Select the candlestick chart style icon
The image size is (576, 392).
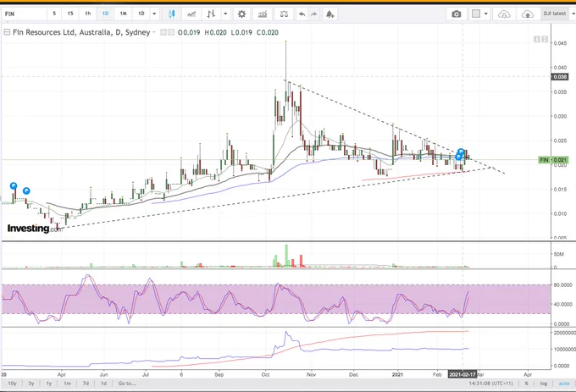pyautogui.click(x=171, y=14)
